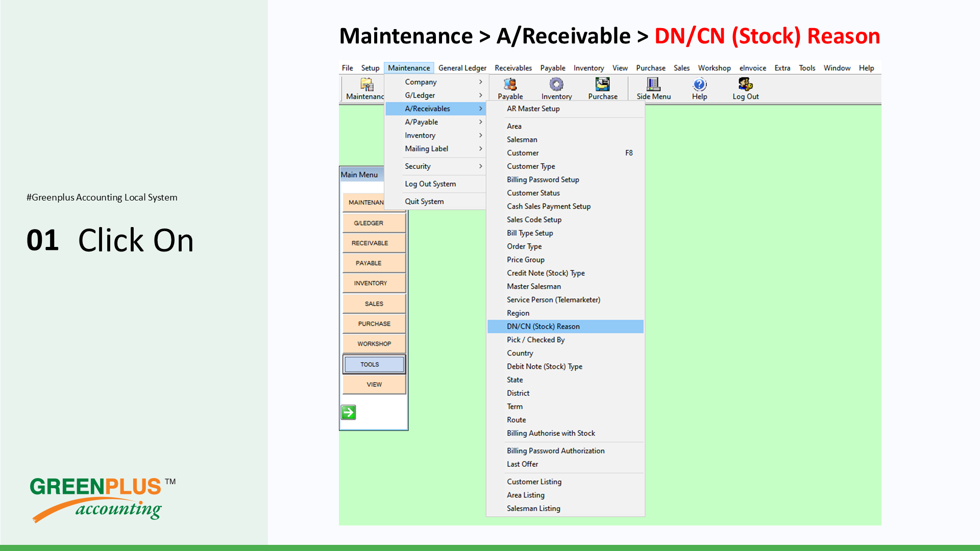Open the Help menu in menu bar

(x=866, y=68)
